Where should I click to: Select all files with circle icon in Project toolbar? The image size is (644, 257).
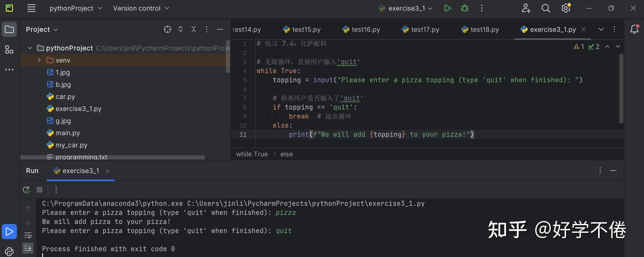(x=167, y=29)
